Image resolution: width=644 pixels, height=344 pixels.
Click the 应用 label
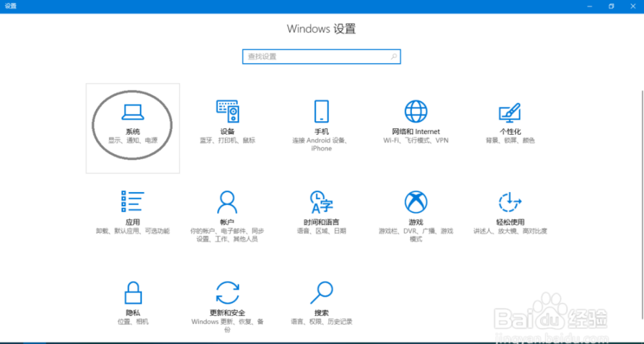pyautogui.click(x=133, y=222)
